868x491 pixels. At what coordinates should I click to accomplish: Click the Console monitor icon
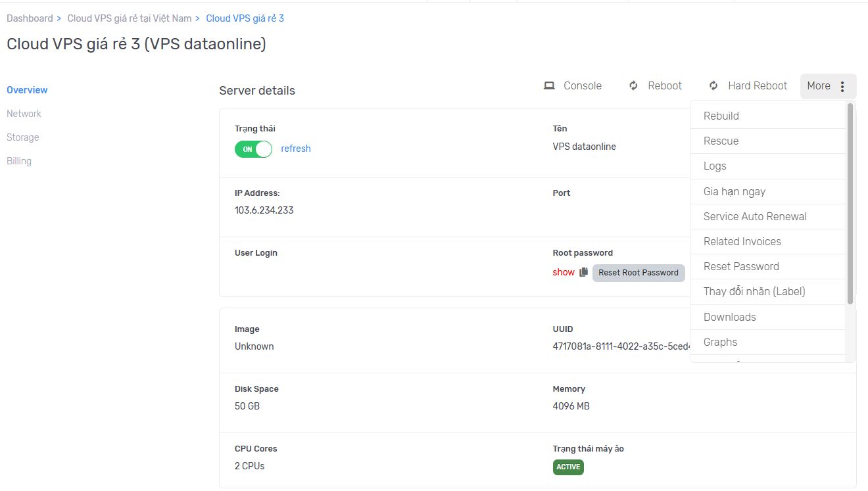(x=549, y=85)
